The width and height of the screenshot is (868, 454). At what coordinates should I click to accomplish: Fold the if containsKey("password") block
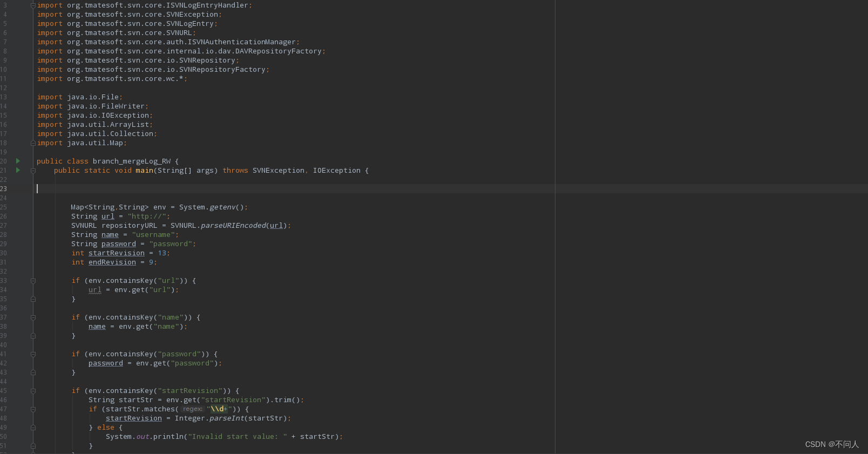pyautogui.click(x=33, y=354)
